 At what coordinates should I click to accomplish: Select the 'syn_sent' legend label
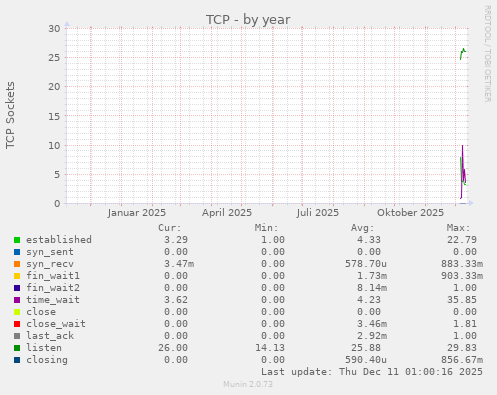[x=50, y=252]
